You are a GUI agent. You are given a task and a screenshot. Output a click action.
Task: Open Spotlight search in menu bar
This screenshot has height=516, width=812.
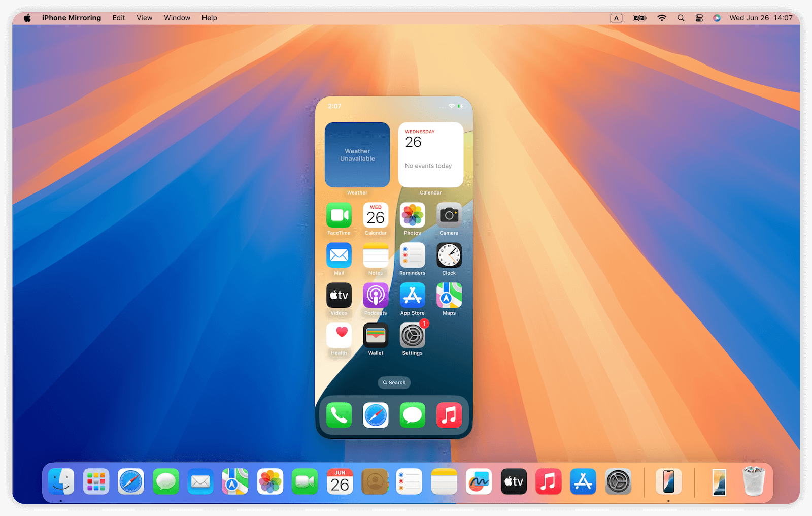tap(681, 18)
